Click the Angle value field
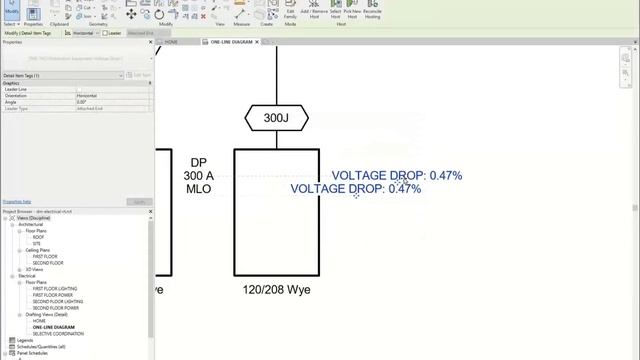640x360 pixels. click(112, 102)
